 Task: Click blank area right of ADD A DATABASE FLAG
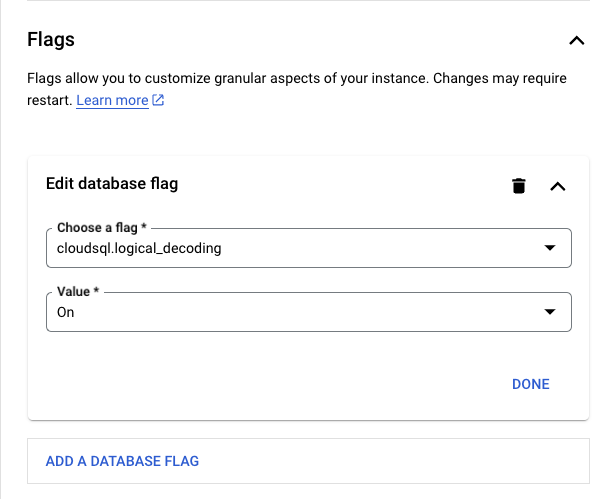point(392,461)
